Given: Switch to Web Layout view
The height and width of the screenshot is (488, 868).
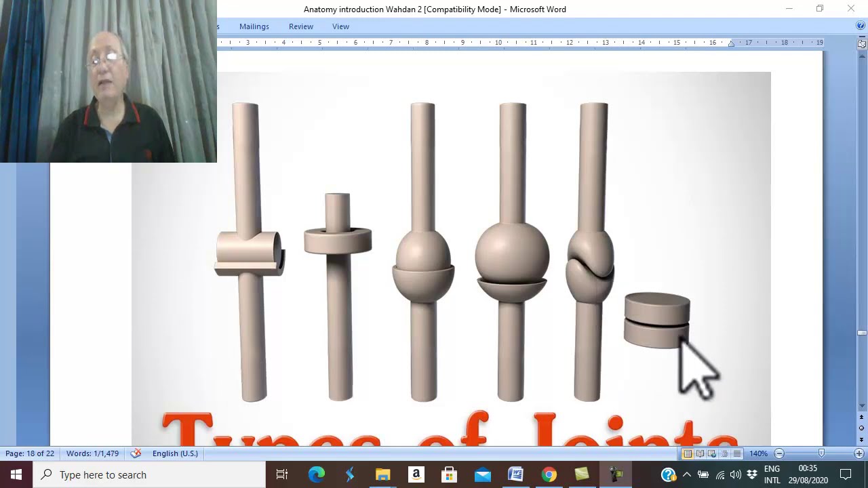Looking at the screenshot, I should point(712,453).
